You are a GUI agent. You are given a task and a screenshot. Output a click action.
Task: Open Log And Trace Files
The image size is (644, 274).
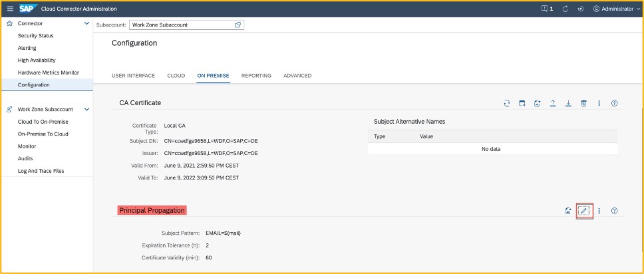point(41,171)
